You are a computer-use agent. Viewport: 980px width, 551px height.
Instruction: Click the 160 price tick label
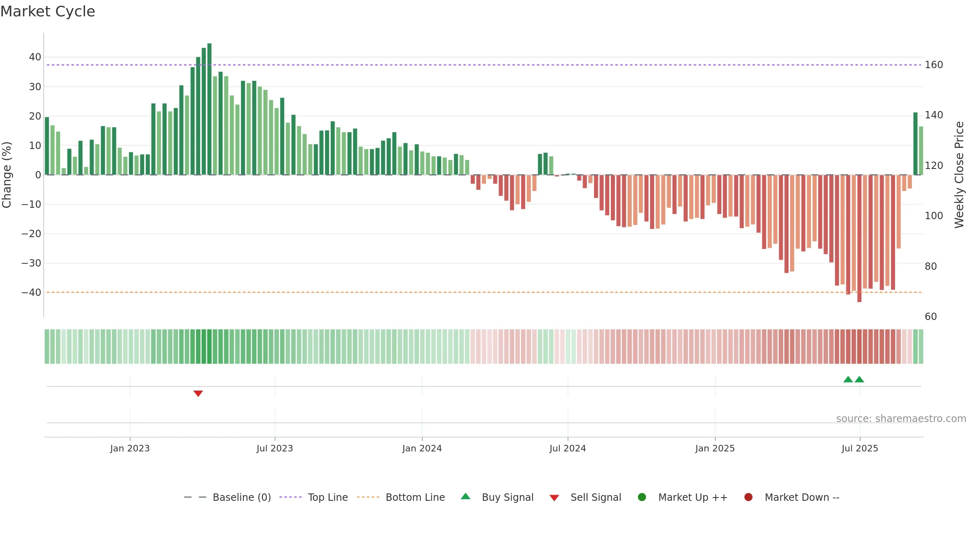(x=934, y=65)
